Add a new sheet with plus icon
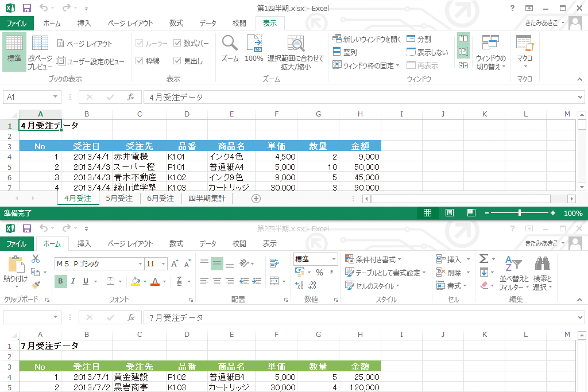Screen dimensions: 588x392 pos(256,199)
